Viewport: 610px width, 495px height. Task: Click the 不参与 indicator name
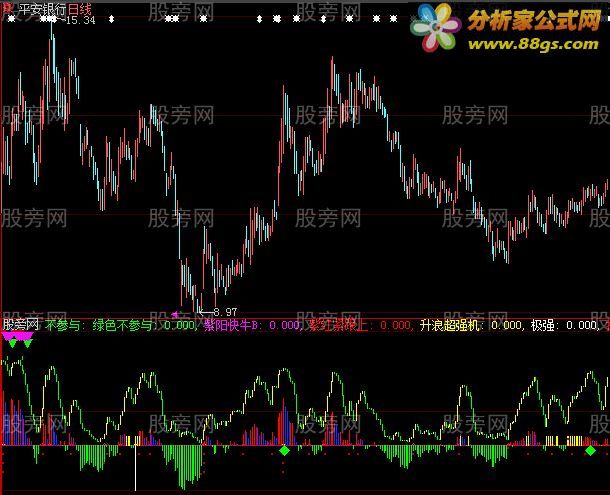(63, 325)
